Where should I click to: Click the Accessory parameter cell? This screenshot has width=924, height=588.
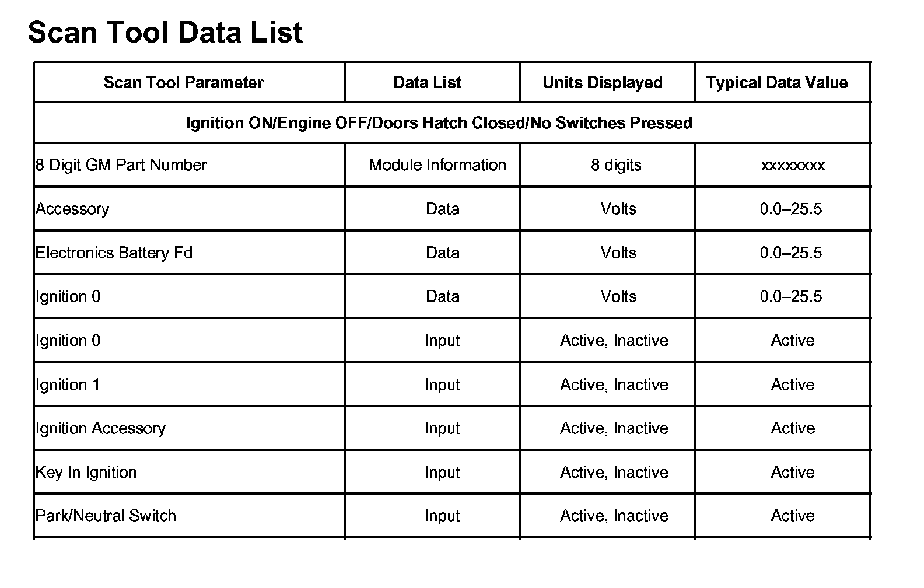coord(72,209)
